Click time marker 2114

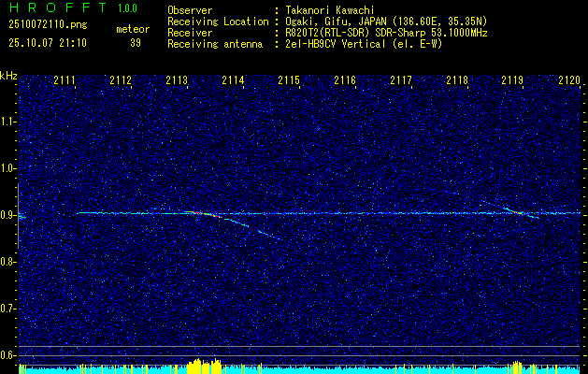(233, 80)
